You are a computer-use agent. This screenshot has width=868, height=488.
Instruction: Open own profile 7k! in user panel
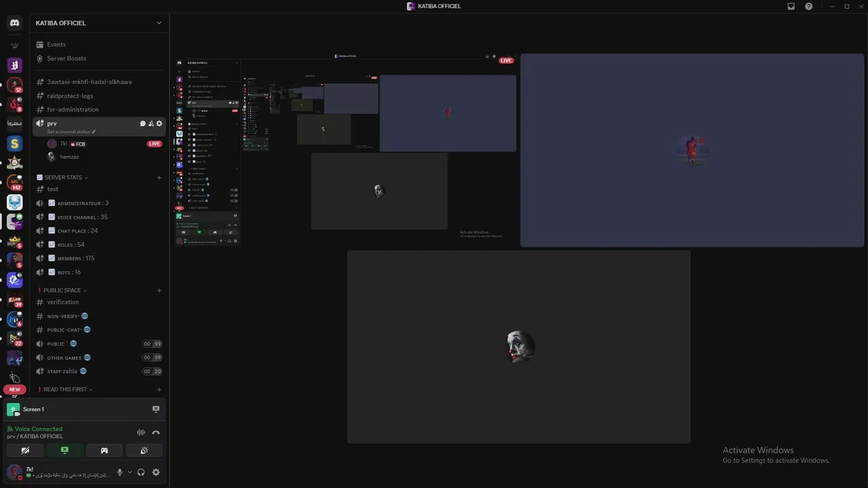point(58,472)
